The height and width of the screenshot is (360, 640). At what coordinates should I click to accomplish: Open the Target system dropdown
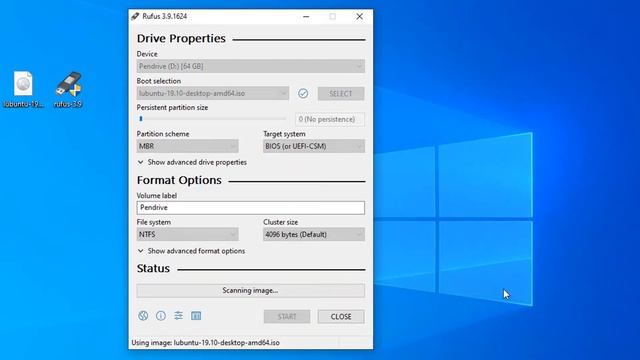click(x=314, y=146)
